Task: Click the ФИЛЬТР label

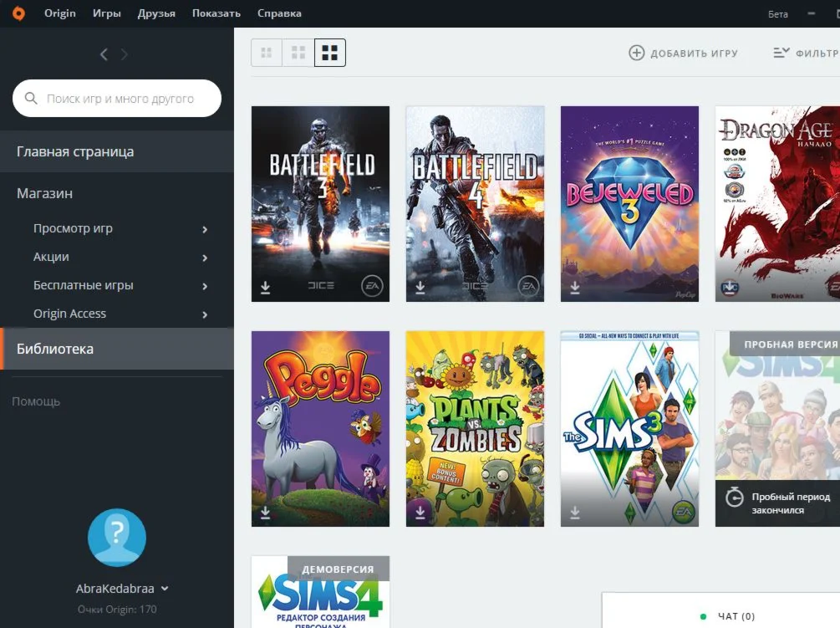Action: pyautogui.click(x=817, y=53)
